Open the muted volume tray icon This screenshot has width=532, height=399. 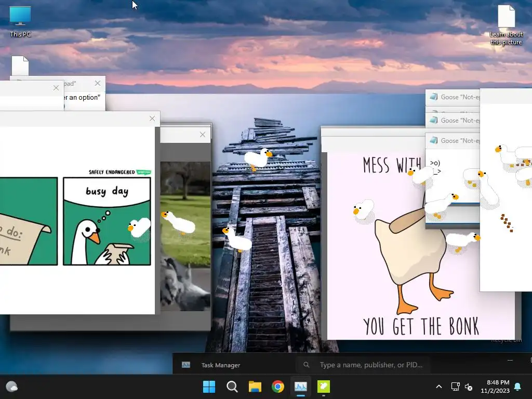(469, 387)
